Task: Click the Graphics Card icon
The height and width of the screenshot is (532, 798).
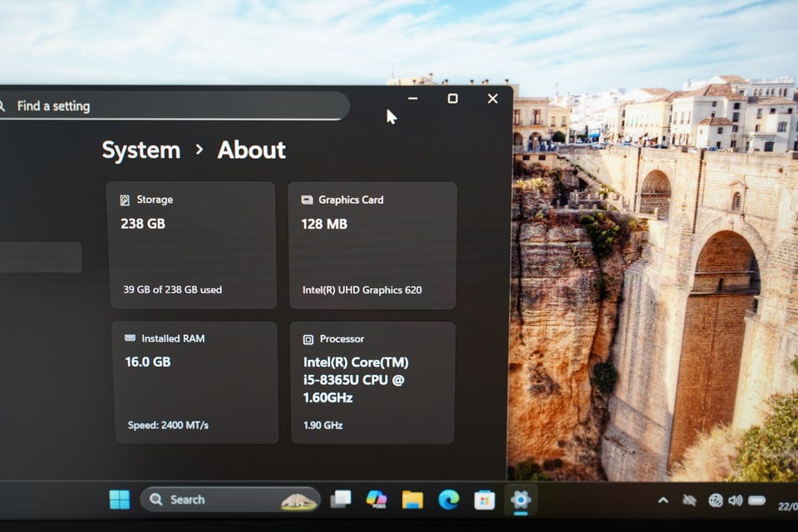Action: pyautogui.click(x=307, y=200)
